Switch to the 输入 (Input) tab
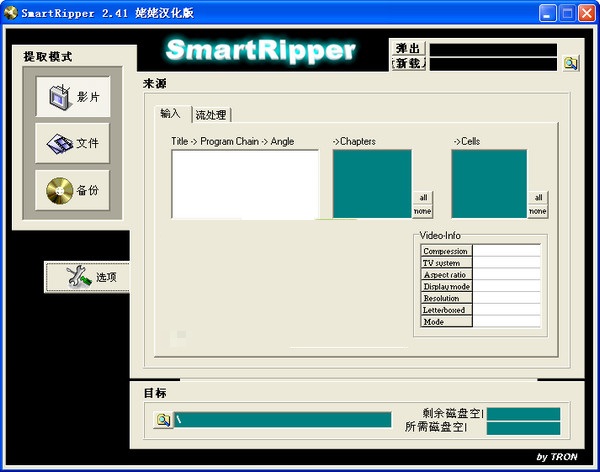The image size is (600, 472). (171, 114)
